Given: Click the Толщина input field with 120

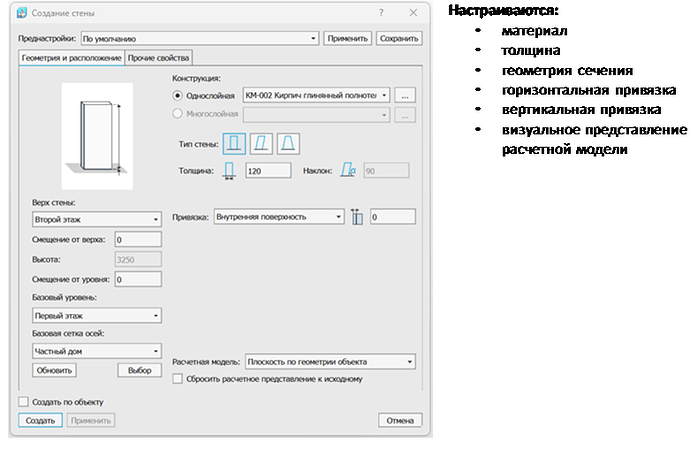Looking at the screenshot, I should (x=268, y=171).
